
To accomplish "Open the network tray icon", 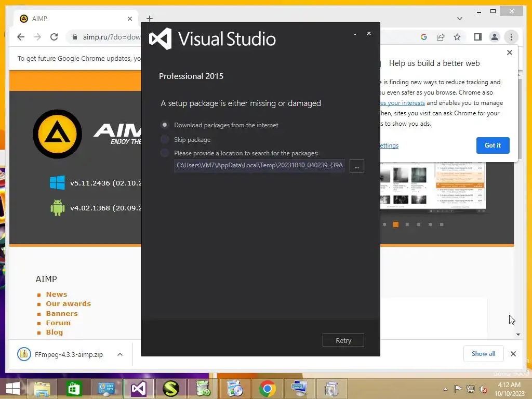I will [470, 389].
